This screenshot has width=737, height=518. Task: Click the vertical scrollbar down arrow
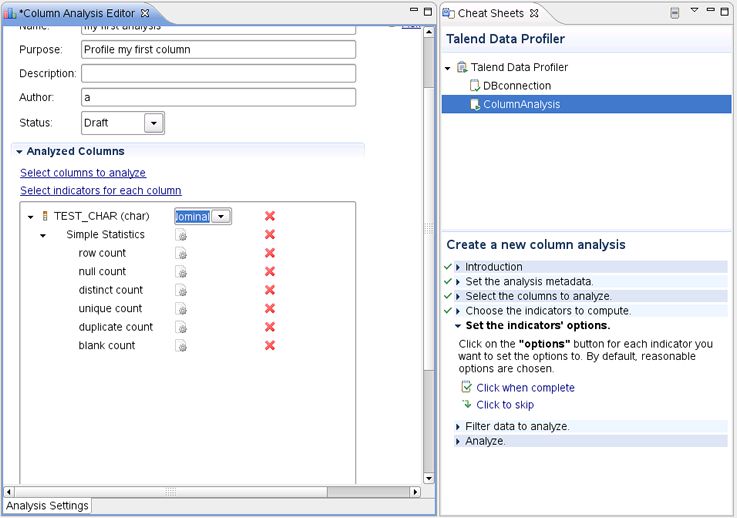(x=428, y=478)
